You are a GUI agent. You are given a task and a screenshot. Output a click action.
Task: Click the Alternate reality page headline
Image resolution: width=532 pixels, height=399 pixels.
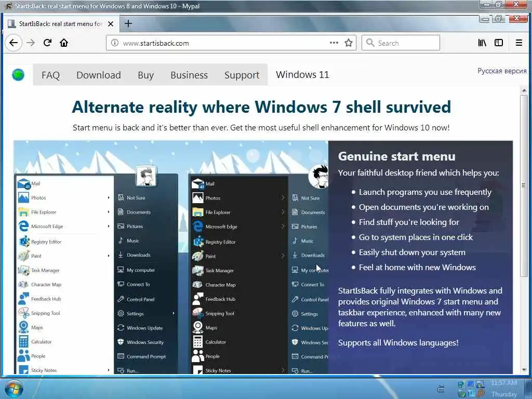(x=261, y=107)
